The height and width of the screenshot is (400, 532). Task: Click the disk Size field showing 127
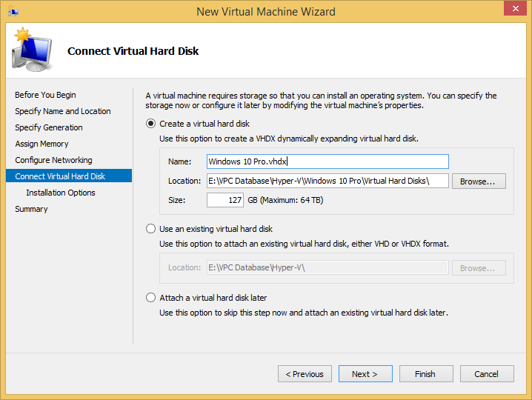(x=225, y=200)
